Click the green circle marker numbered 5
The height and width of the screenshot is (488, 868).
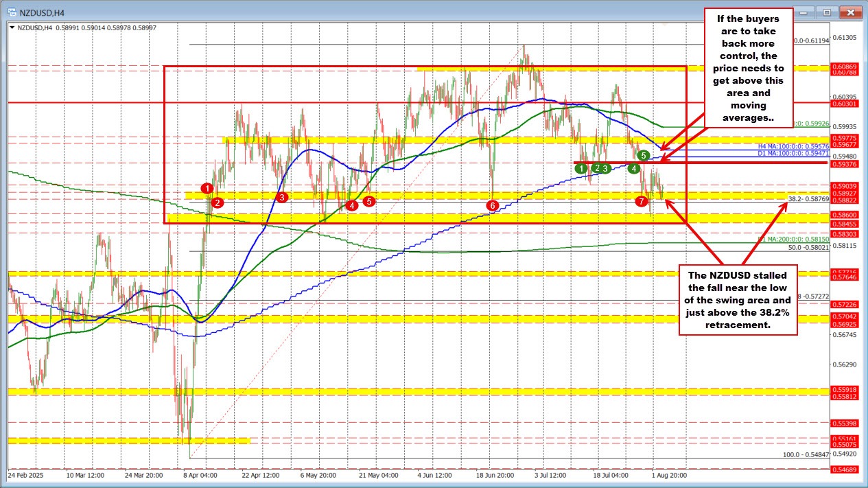644,156
